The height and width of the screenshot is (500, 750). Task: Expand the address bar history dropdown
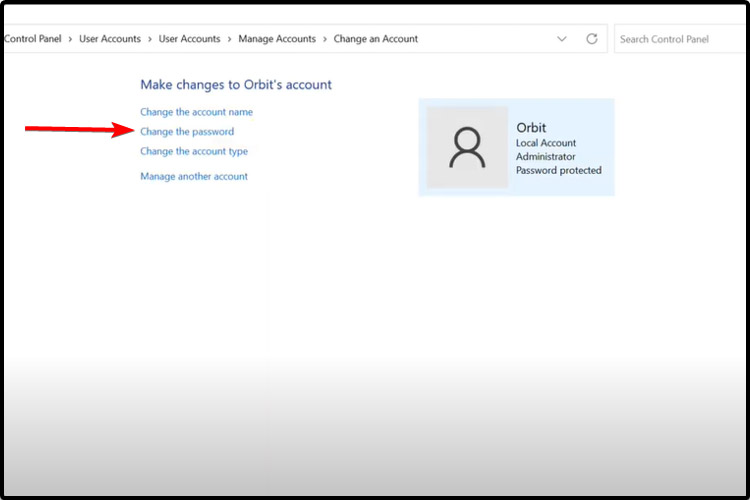pos(561,39)
